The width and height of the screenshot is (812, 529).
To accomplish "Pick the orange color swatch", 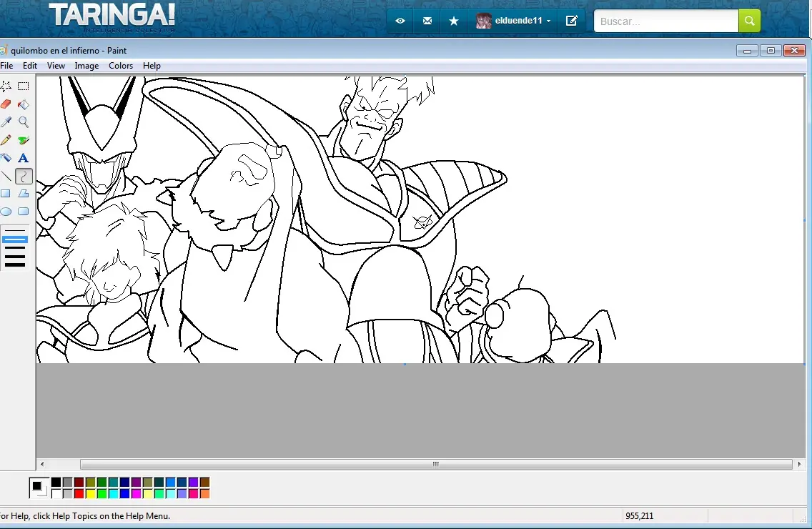I will pos(204,494).
